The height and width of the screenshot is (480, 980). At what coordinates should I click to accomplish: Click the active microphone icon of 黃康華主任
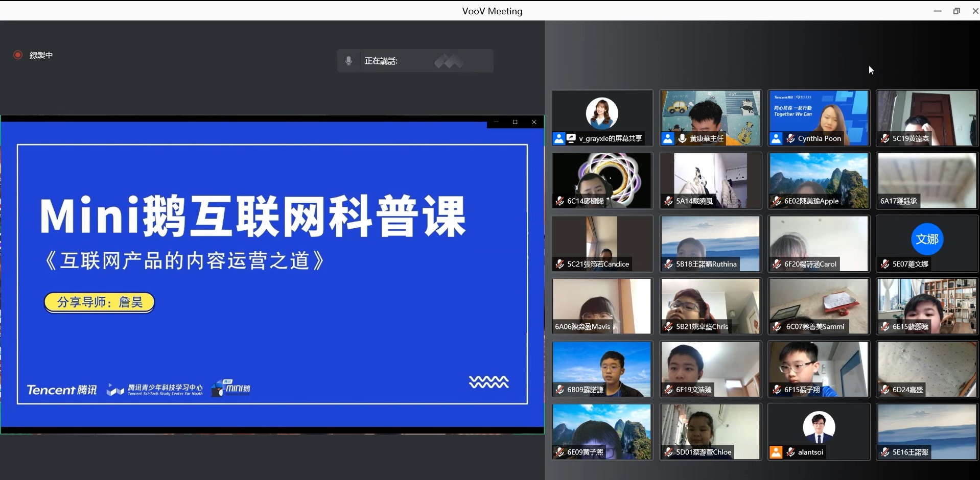[682, 138]
